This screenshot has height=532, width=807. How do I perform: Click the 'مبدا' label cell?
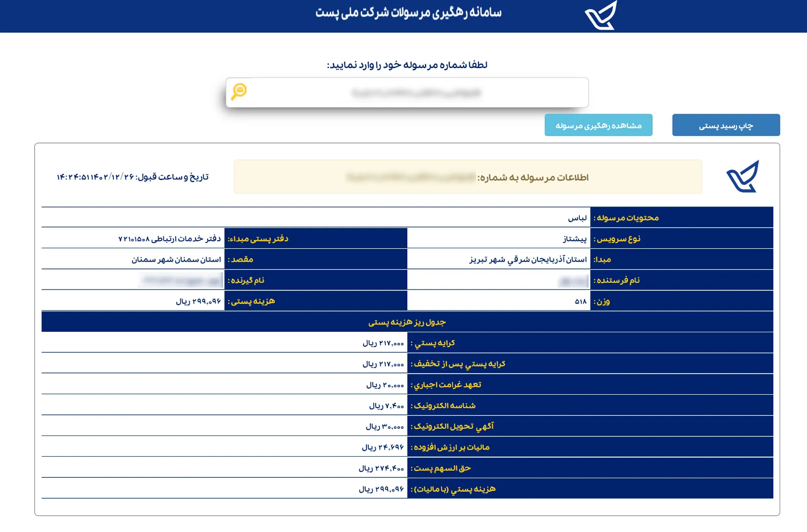682,259
